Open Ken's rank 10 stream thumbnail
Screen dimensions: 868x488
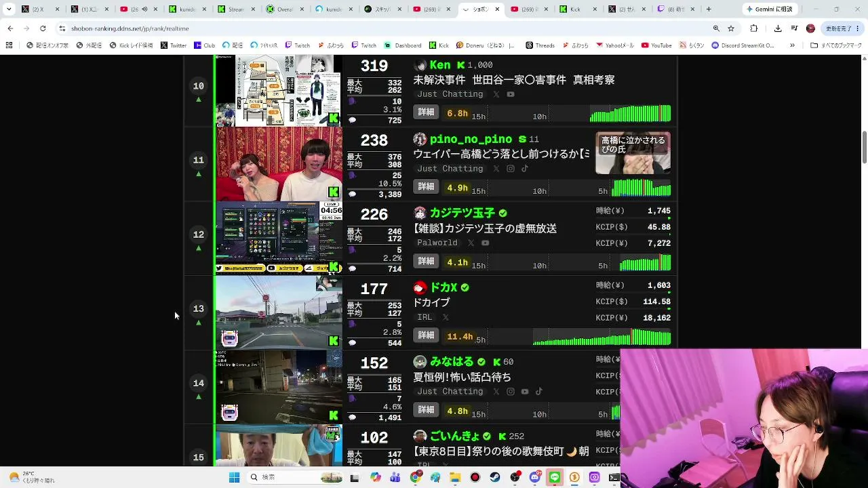279,90
